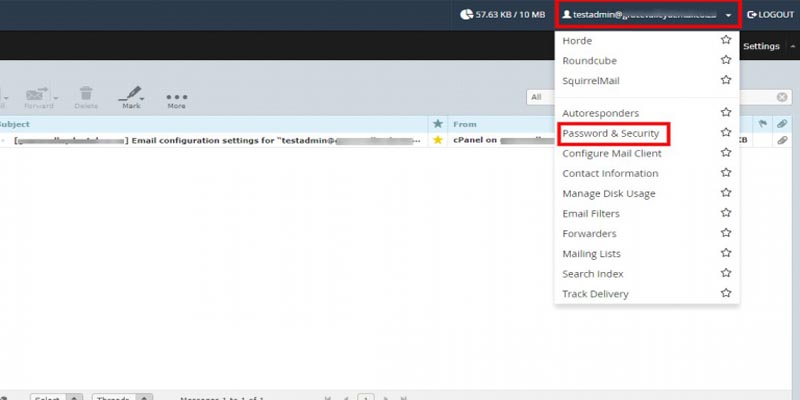Click the disk usage pie chart icon
800x400 pixels.
466,15
